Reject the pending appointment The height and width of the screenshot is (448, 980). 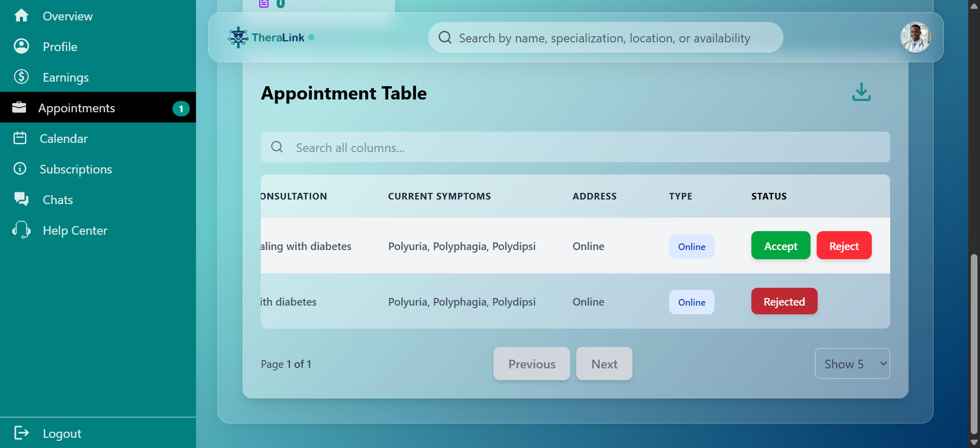844,245
